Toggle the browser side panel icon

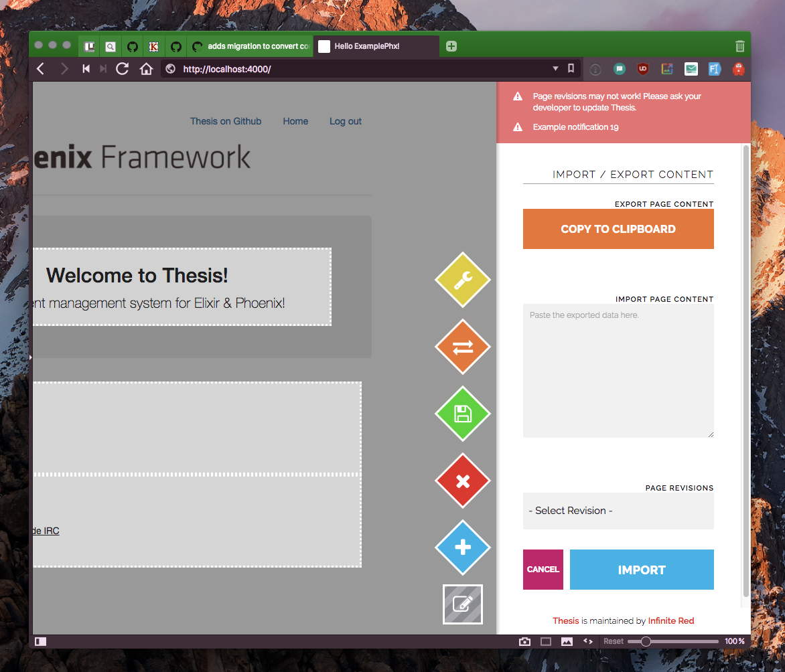[x=41, y=641]
